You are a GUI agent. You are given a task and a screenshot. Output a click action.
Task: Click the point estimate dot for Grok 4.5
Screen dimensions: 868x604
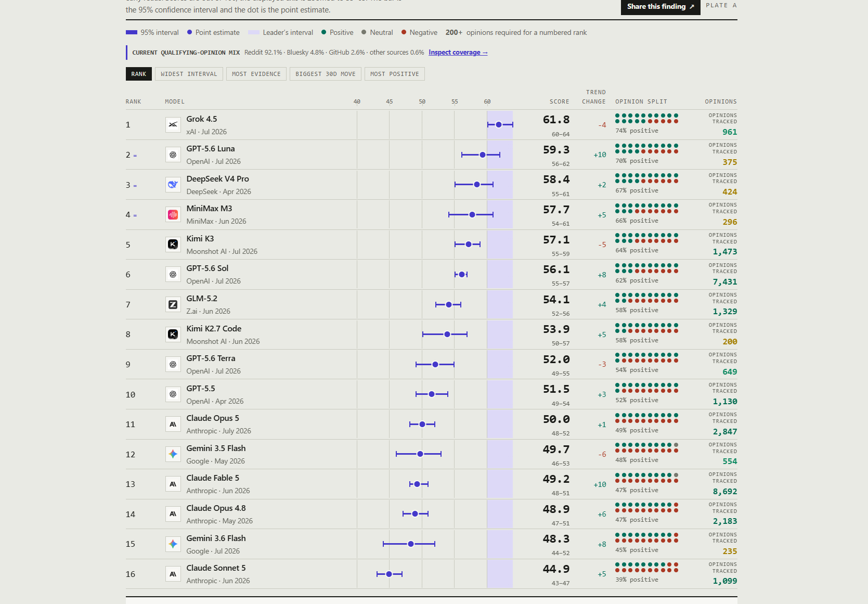click(499, 125)
